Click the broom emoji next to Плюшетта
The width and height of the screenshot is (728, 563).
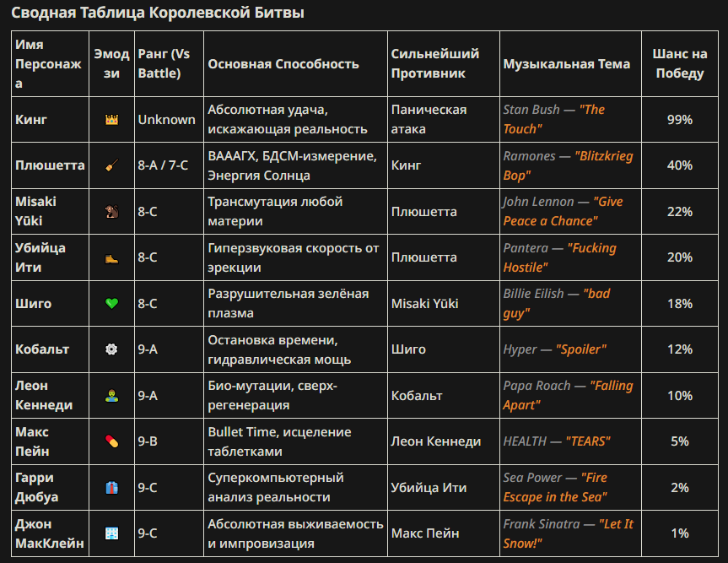click(111, 165)
